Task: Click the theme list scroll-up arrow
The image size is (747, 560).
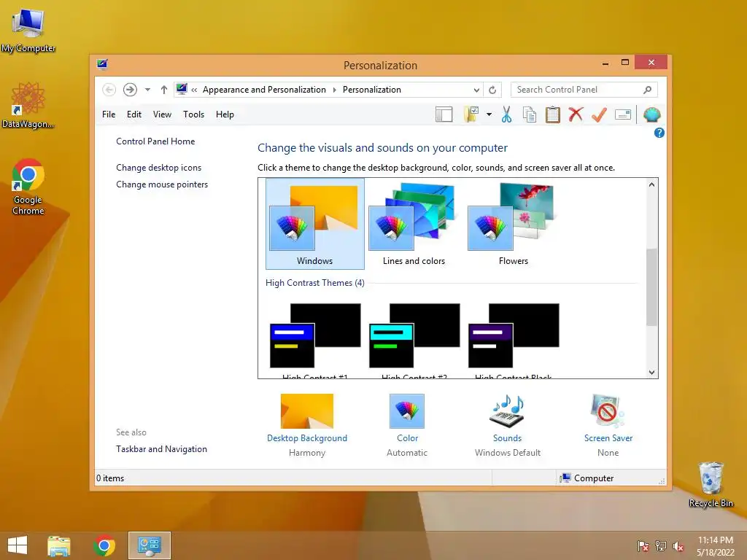Action: 651,184
